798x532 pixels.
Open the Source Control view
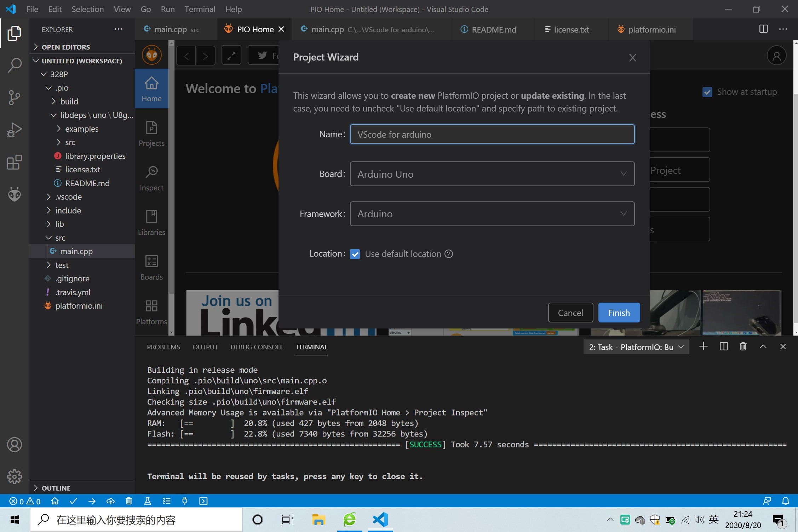pos(15,98)
